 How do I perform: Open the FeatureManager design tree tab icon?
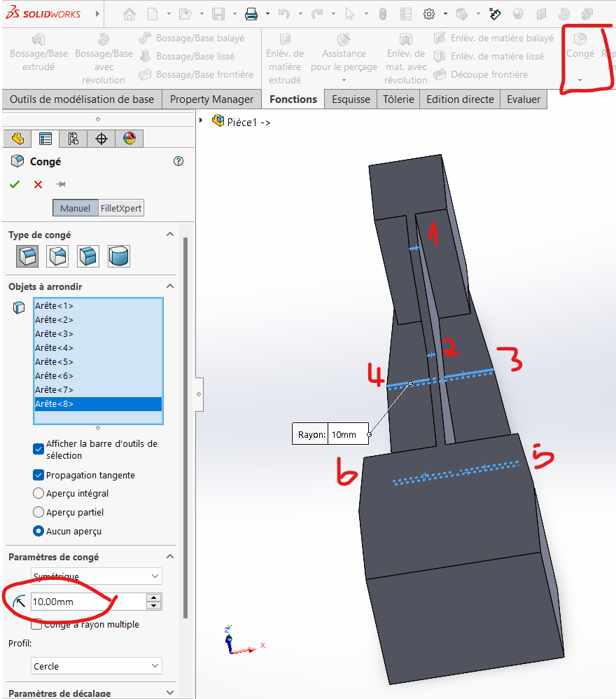[x=17, y=139]
